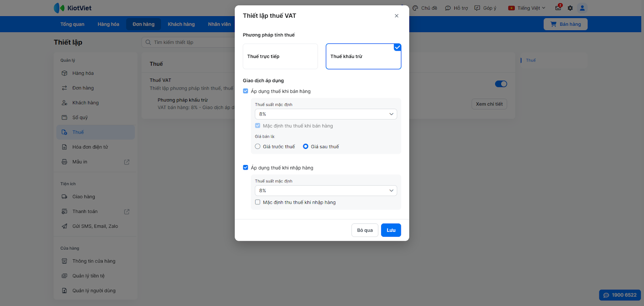Open settings gear icon in header
This screenshot has height=306, width=644.
coord(570,8)
